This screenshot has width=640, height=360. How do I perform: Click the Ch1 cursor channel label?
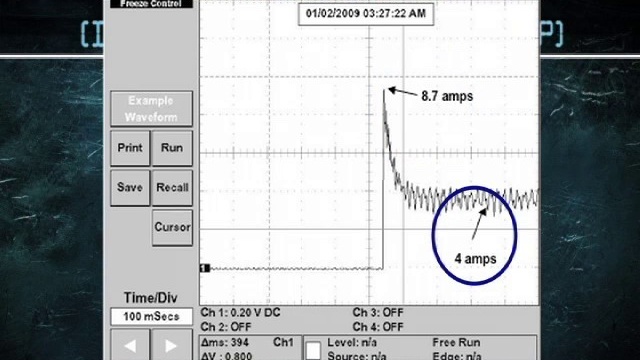click(x=283, y=342)
